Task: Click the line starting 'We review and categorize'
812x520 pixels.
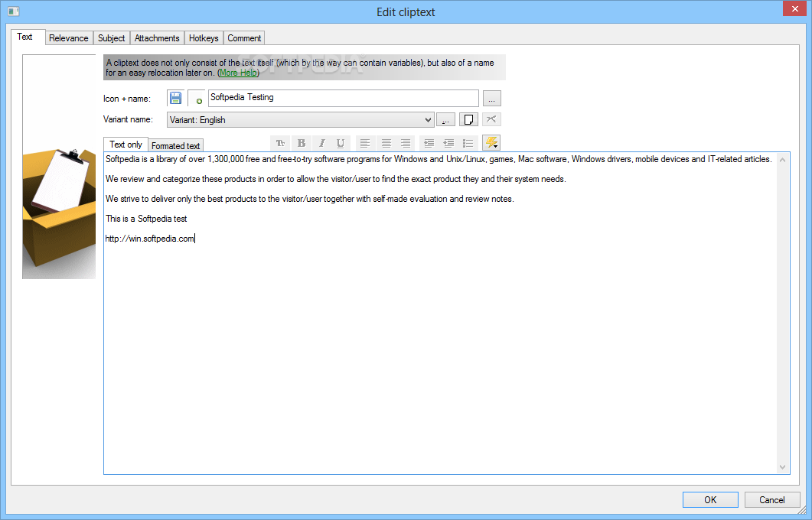Action: 335,179
